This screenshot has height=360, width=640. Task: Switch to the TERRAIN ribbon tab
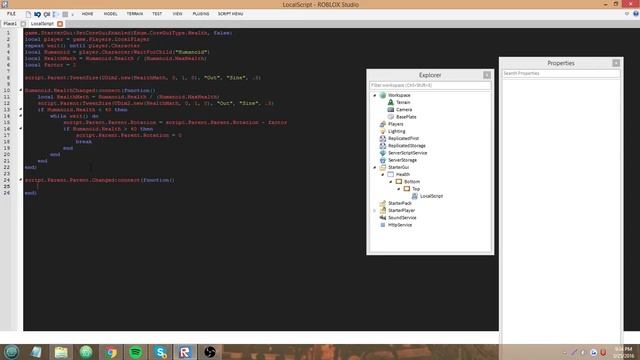(135, 14)
